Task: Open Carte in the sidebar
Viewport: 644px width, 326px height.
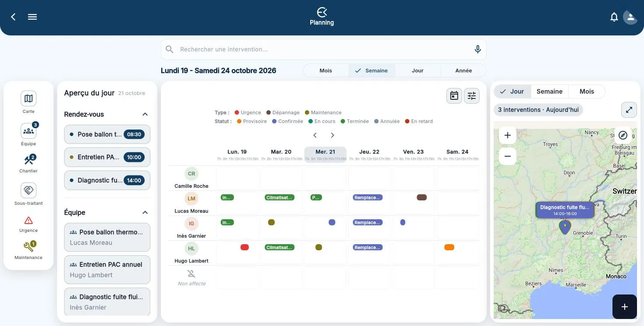Action: pos(28,102)
